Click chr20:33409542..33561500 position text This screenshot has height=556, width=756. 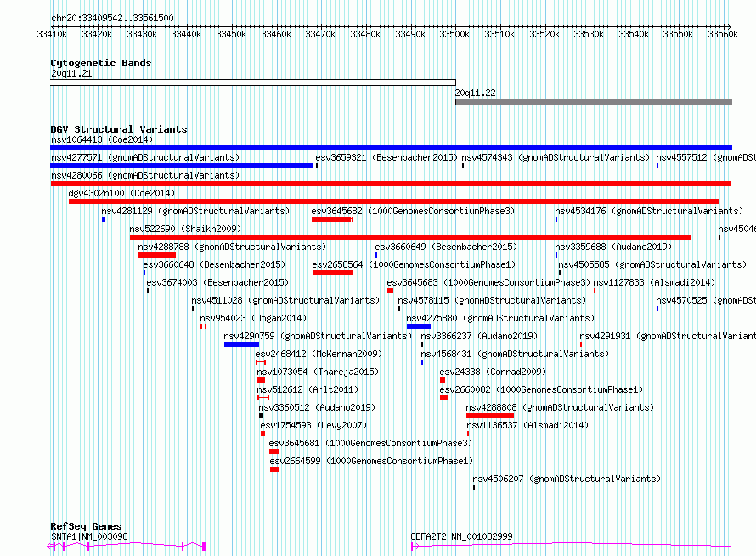click(112, 19)
